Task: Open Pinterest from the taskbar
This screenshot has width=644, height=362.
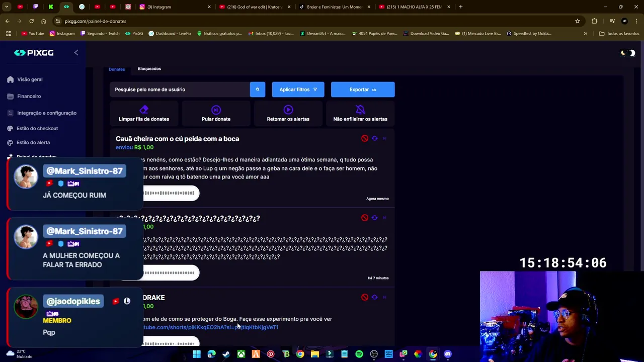Action: [x=271, y=354]
